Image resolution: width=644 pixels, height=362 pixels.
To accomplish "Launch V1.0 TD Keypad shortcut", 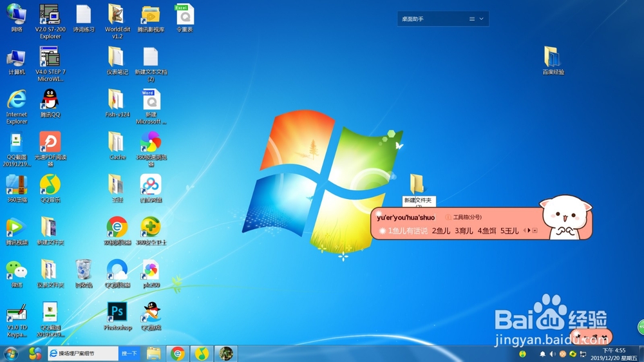I will tap(17, 320).
